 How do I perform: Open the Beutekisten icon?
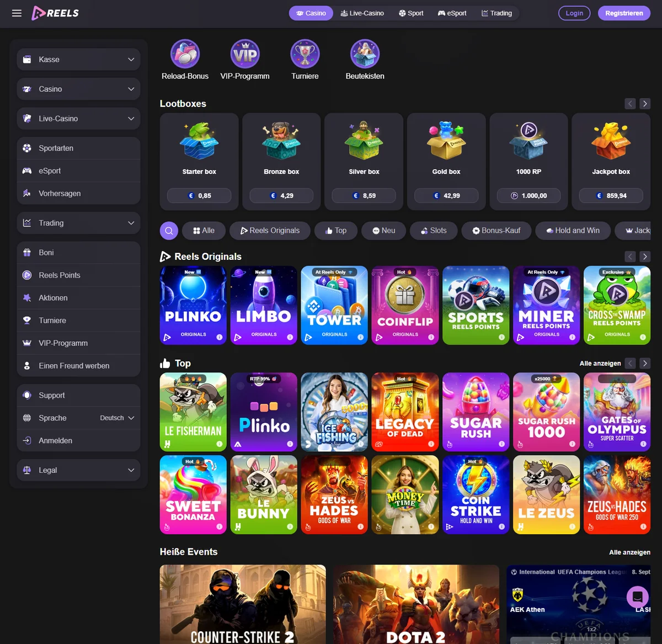(365, 54)
